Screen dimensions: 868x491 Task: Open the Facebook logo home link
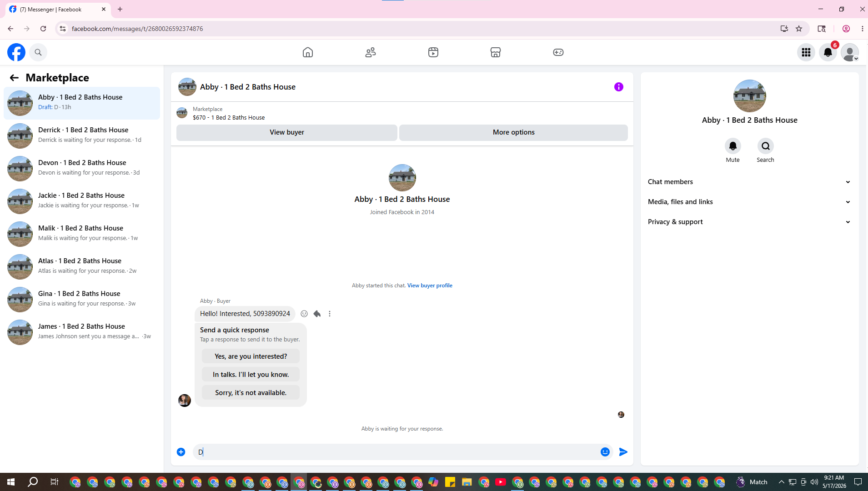tap(16, 52)
